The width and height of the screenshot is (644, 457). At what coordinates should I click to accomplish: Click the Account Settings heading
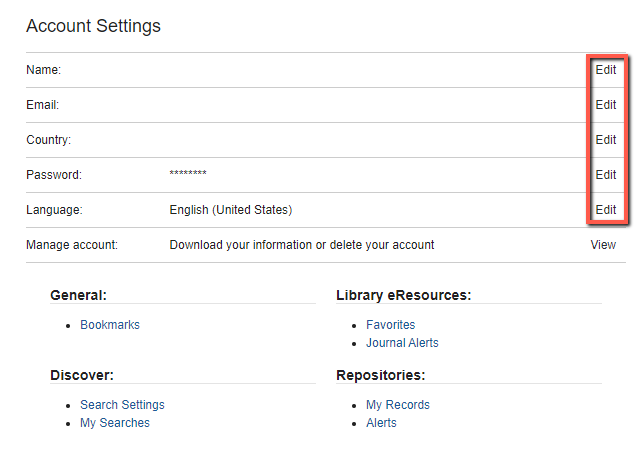94,26
